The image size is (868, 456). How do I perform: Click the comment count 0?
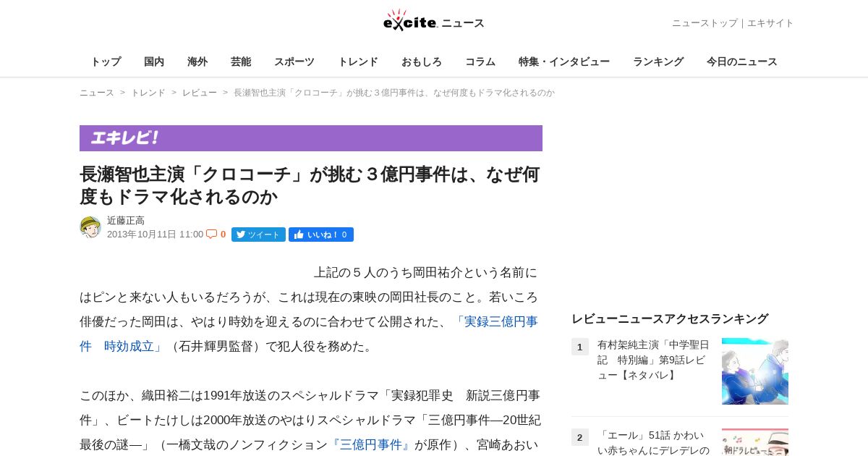(223, 235)
